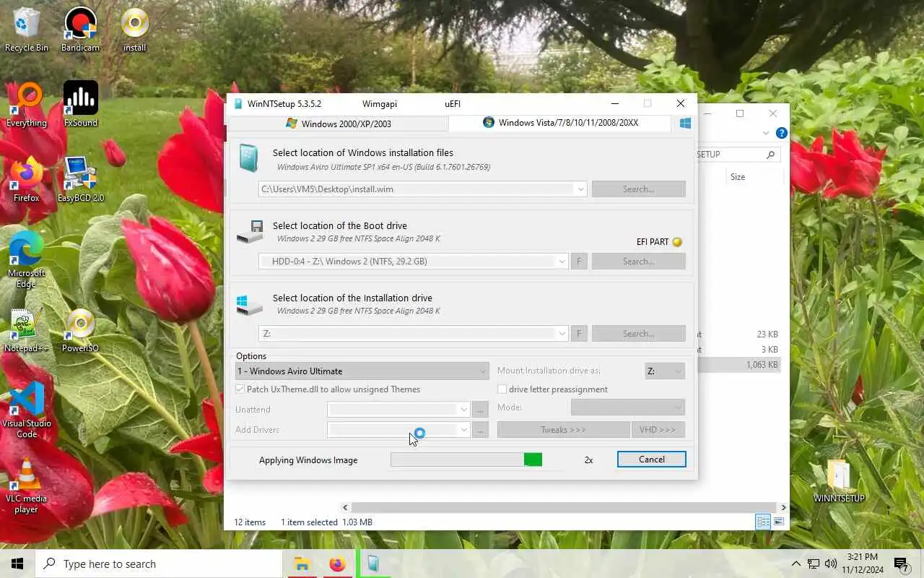Open Firefox from the taskbar

point(337,564)
